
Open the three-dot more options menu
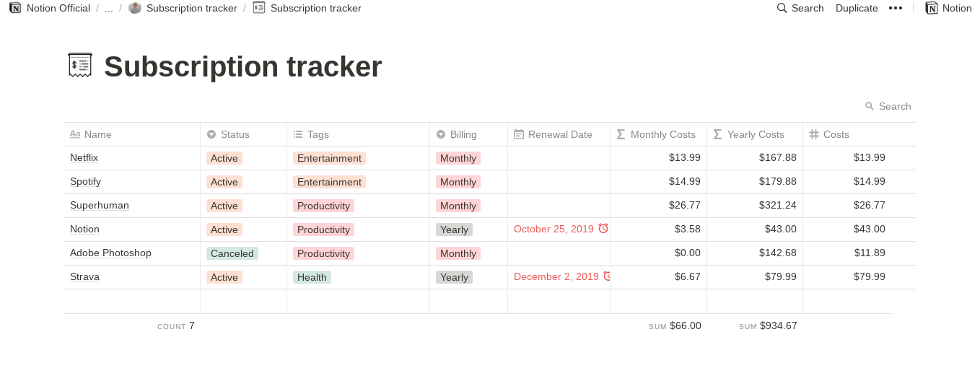(x=896, y=8)
